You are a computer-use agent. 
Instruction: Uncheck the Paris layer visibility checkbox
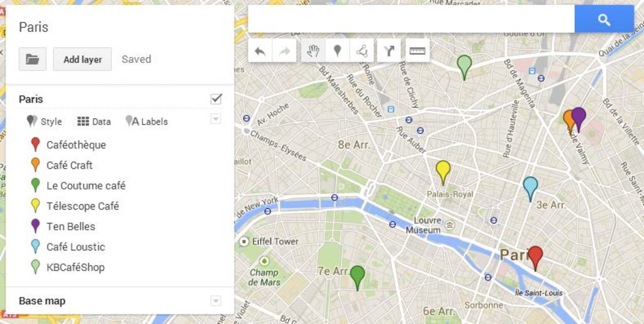216,99
